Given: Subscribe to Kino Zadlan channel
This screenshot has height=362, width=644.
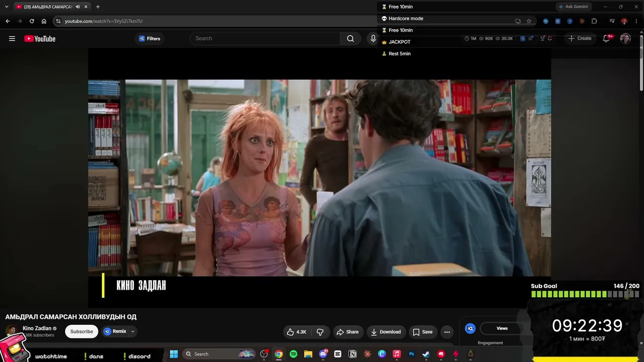Looking at the screenshot, I should (82, 332).
